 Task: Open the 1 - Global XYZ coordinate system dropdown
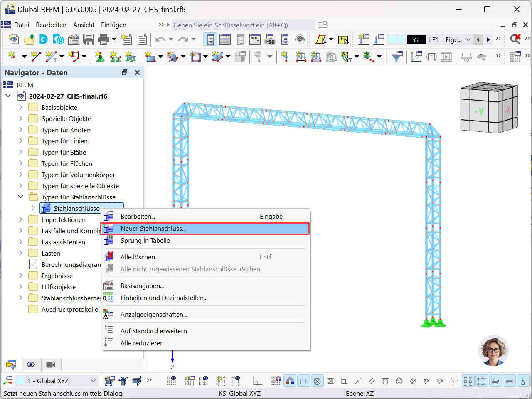[56, 381]
